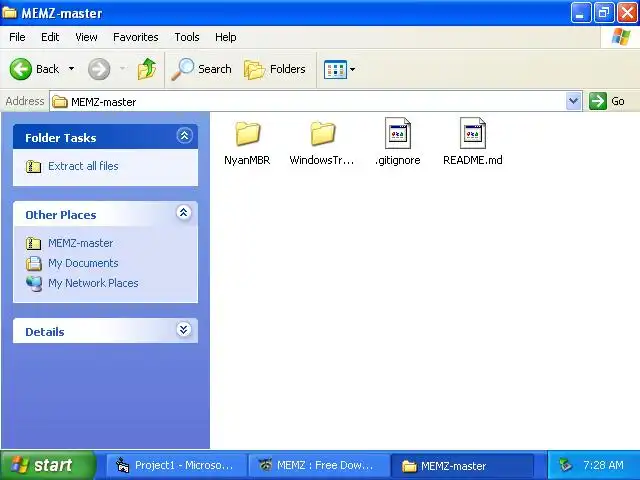The height and width of the screenshot is (480, 640).
Task: Click the MEMZ-master zip icon in sidebar
Action: click(x=33, y=243)
